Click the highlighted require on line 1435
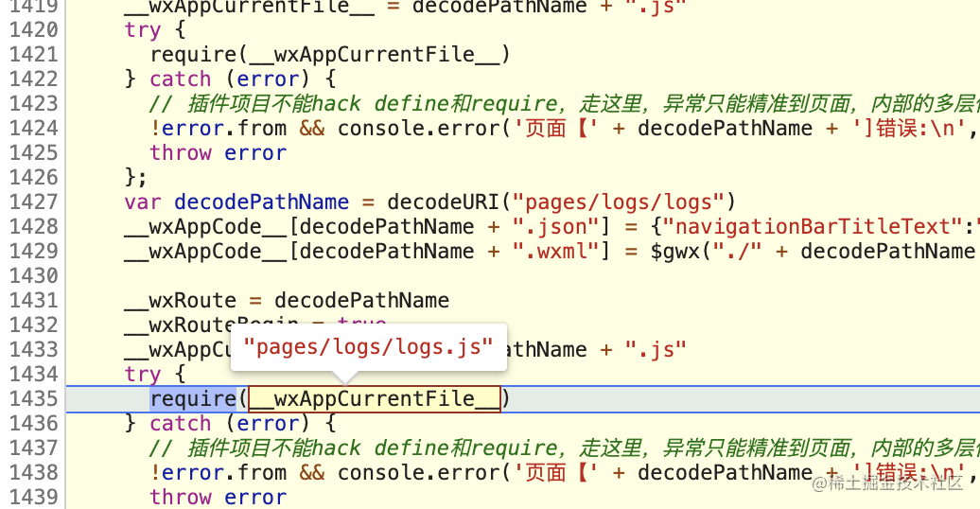Screen dimensions: 980x509 tap(193, 399)
